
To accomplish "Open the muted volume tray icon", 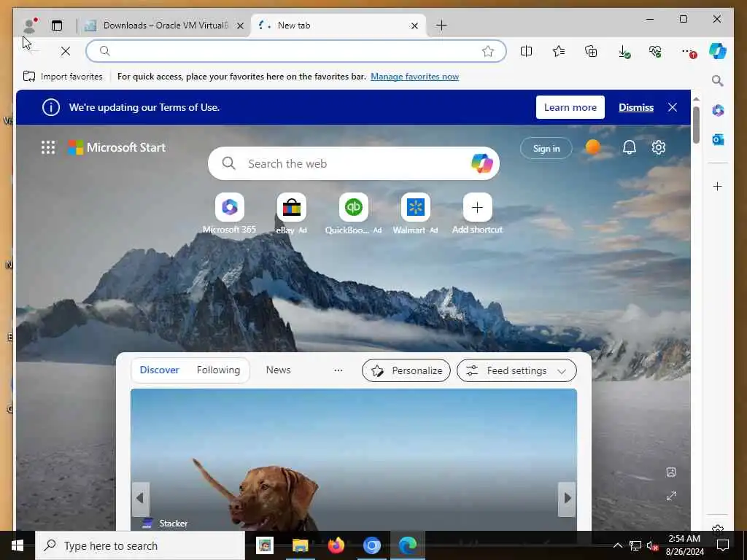I will pos(651,545).
